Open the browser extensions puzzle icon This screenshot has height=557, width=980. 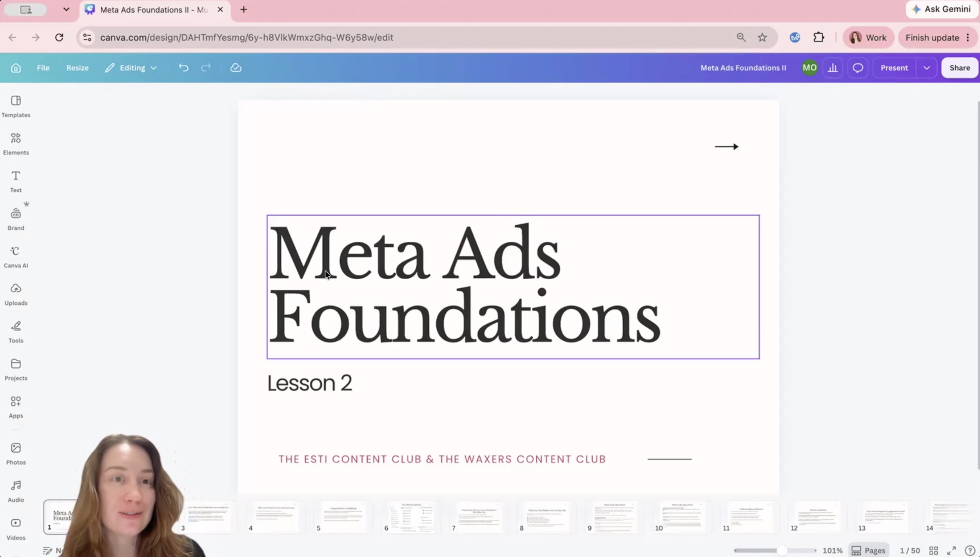[x=818, y=37]
